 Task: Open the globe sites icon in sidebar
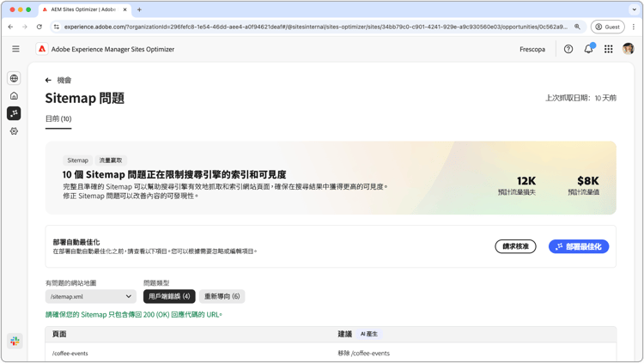pyautogui.click(x=14, y=78)
